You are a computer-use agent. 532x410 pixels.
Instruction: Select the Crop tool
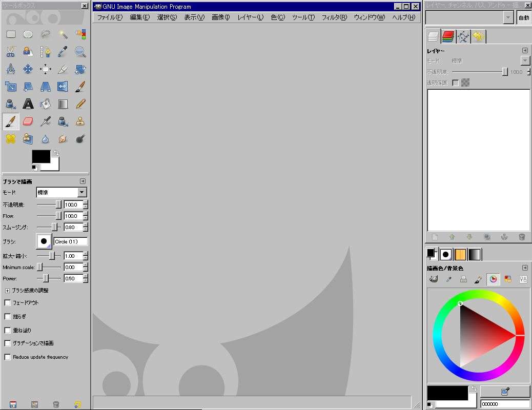63,69
